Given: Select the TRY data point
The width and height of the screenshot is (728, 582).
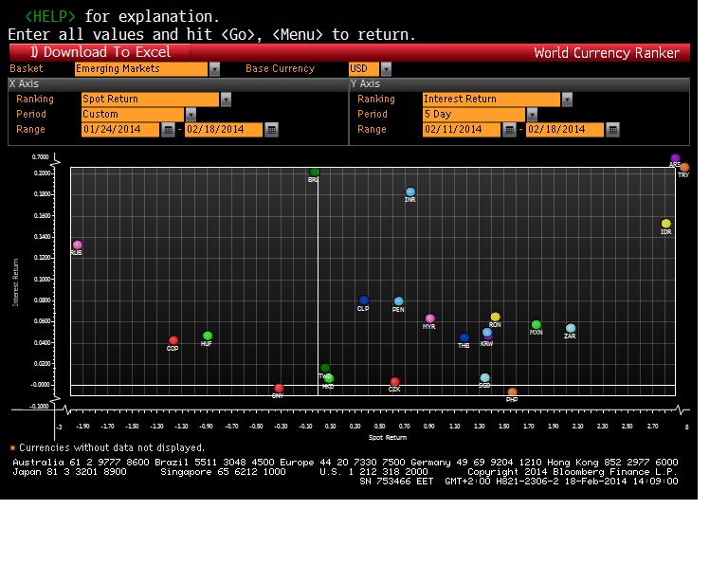Looking at the screenshot, I should [684, 167].
